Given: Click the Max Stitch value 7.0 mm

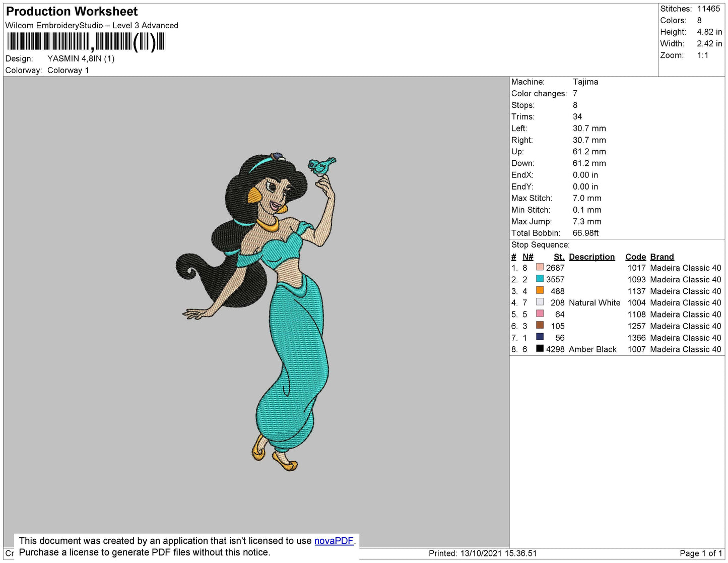Looking at the screenshot, I should pyautogui.click(x=587, y=198).
